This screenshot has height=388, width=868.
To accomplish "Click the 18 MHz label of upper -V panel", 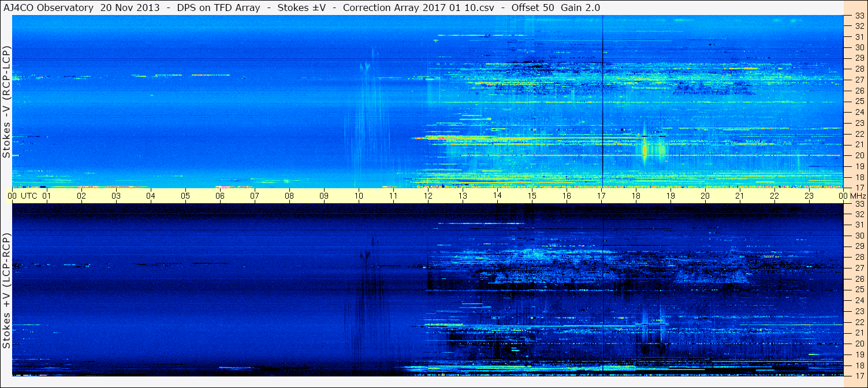I will tap(859, 177).
